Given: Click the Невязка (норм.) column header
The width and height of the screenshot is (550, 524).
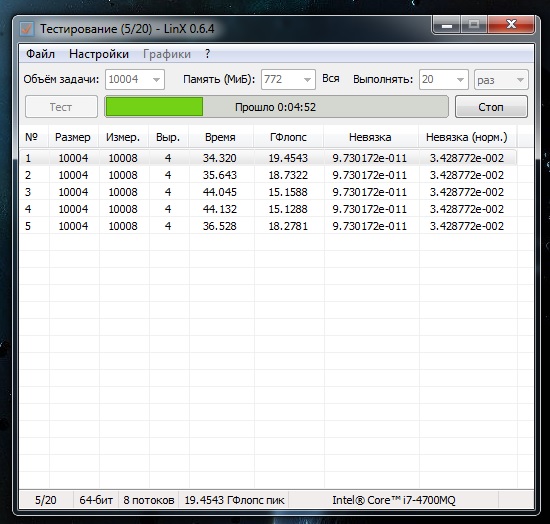Looking at the screenshot, I should pos(467,137).
